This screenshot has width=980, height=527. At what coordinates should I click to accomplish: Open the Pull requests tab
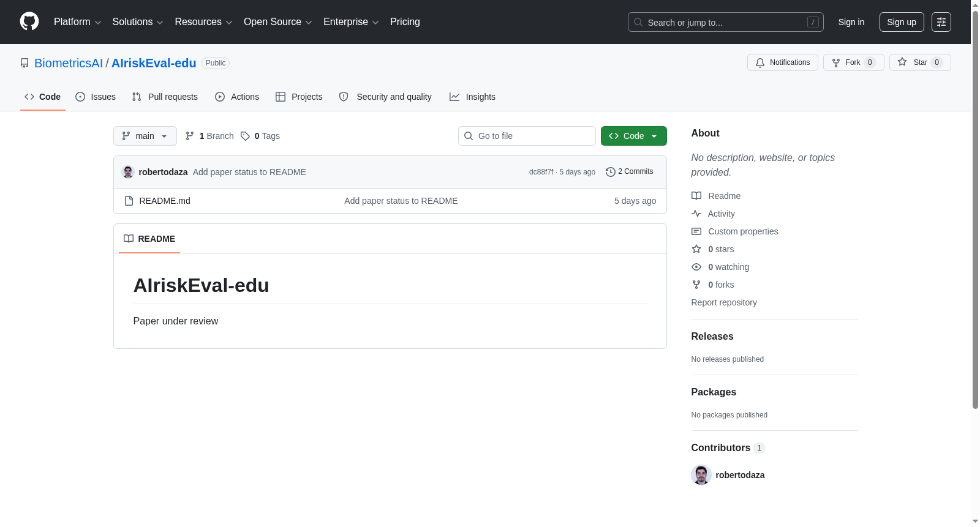(x=165, y=97)
